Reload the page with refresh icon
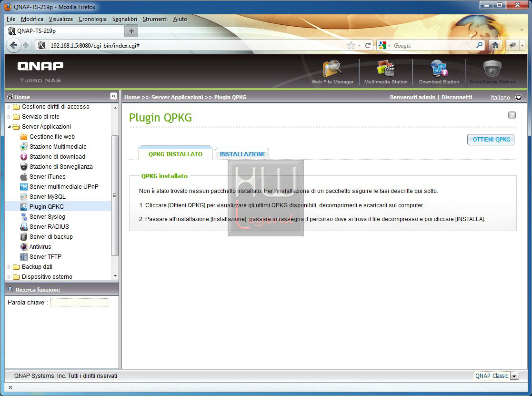Screen dimensions: 532x396 click(368, 45)
